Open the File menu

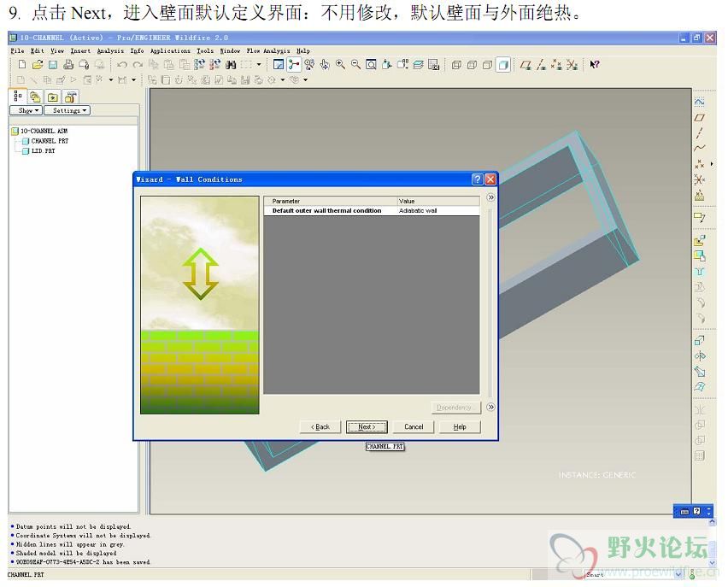pos(17,51)
